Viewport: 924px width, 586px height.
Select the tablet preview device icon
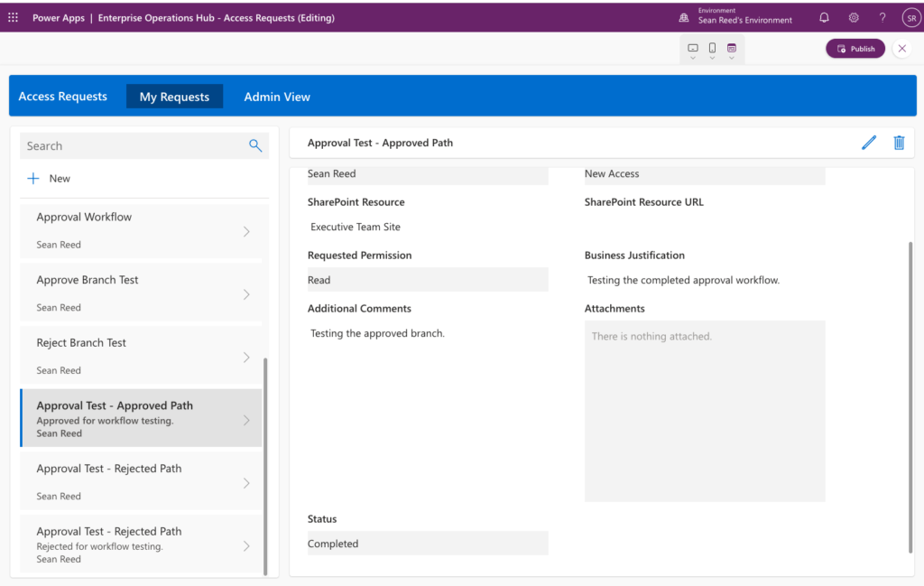pos(693,49)
